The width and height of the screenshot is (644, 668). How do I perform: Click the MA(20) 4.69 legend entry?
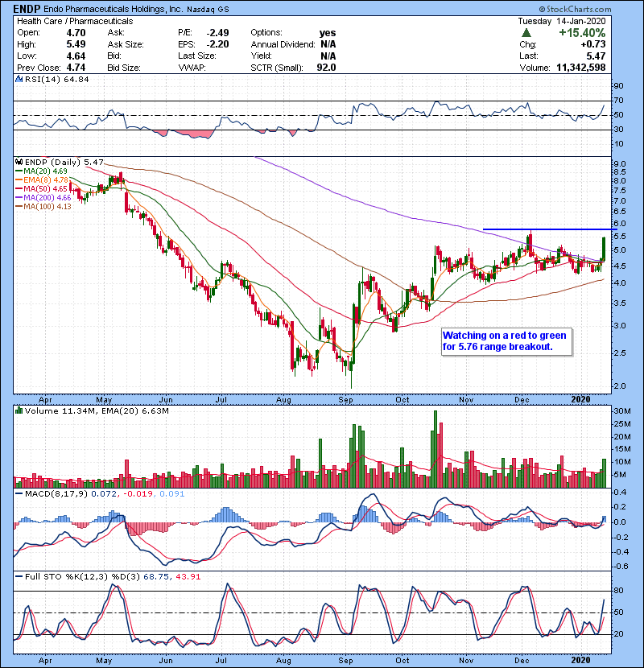(42, 171)
